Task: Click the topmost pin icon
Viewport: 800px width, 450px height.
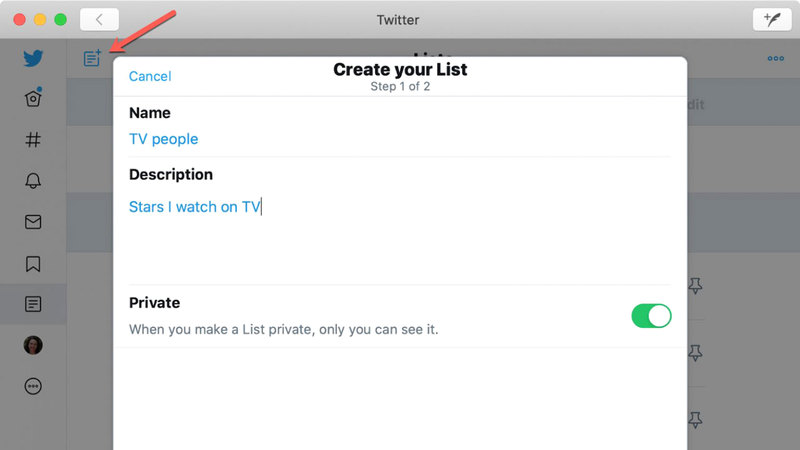Action: [x=696, y=286]
